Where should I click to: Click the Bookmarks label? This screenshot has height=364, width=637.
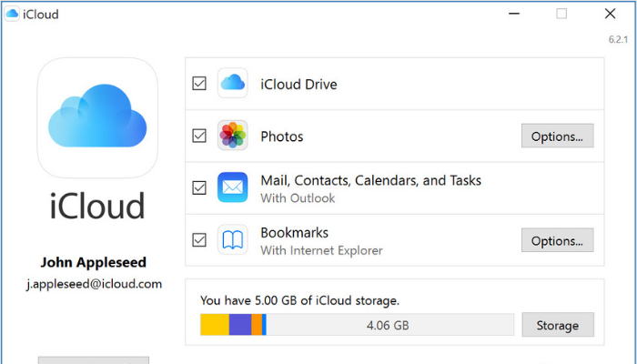(295, 233)
